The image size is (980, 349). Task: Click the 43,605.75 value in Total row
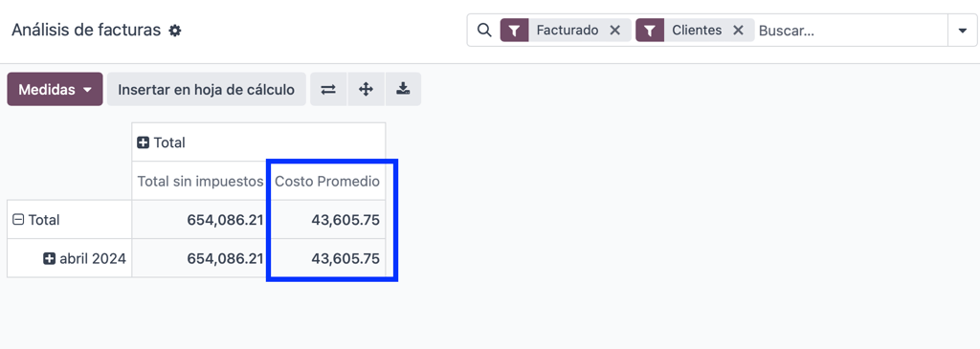tap(345, 220)
